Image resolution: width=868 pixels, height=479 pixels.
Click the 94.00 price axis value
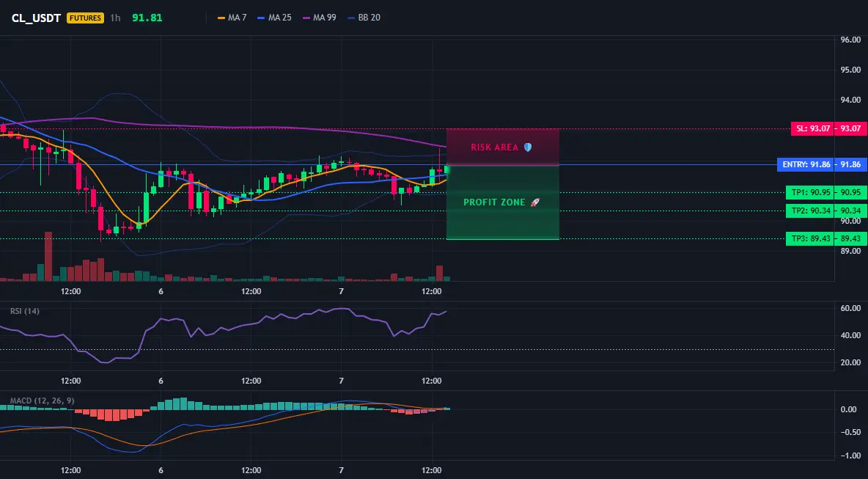[x=851, y=100]
